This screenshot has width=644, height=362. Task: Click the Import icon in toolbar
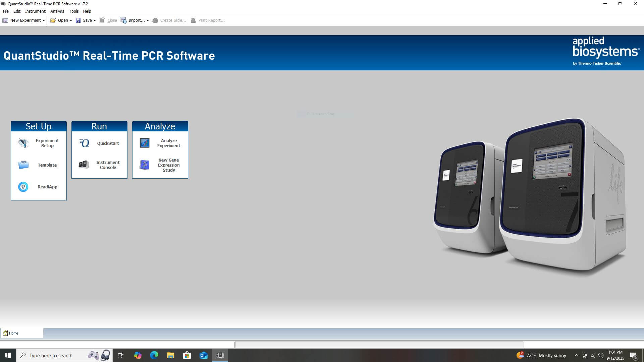coord(123,20)
